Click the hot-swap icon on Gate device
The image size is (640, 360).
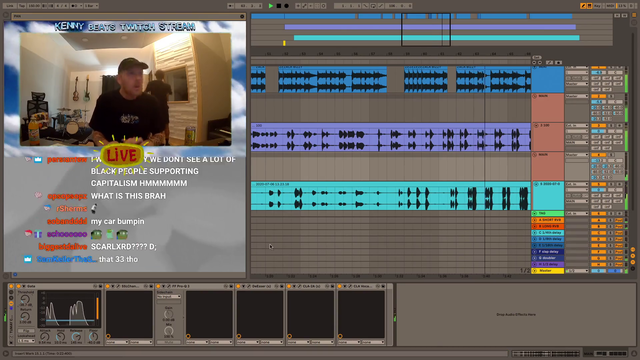pos(95,287)
